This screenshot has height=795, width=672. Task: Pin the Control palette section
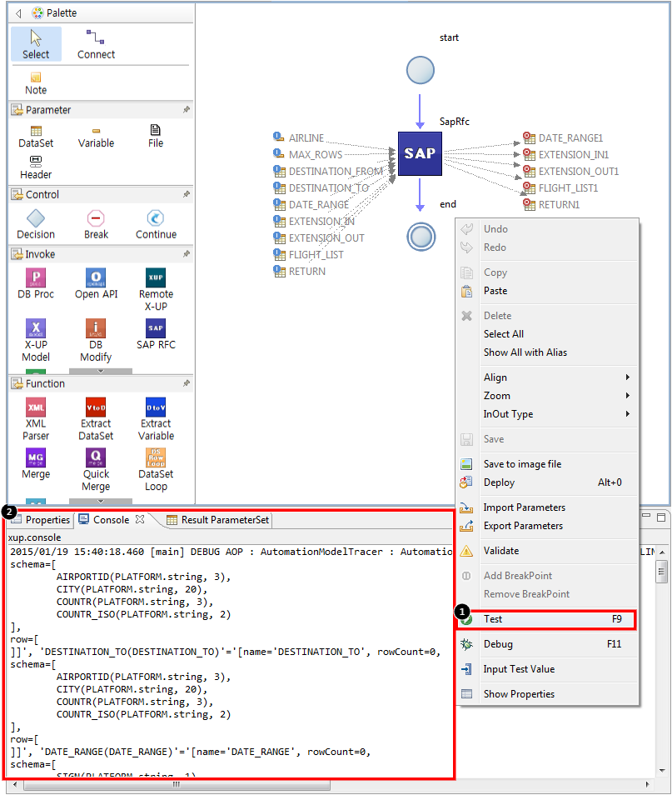click(x=187, y=194)
